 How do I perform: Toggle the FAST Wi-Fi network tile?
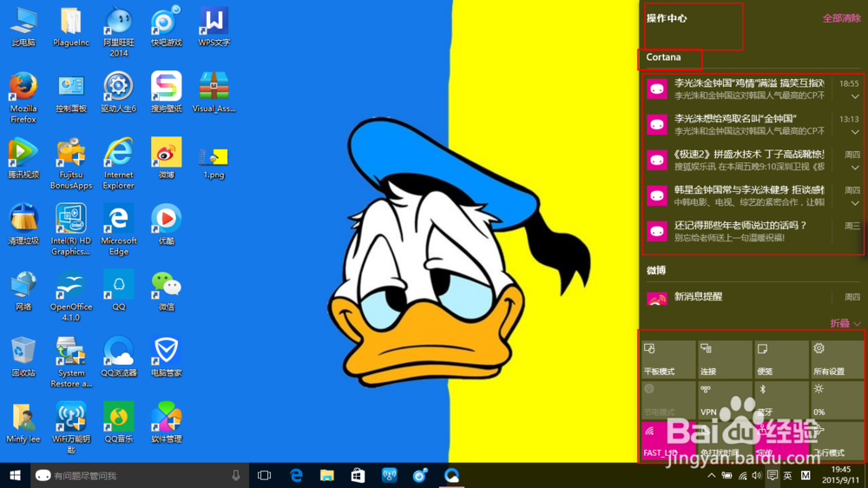pos(668,440)
